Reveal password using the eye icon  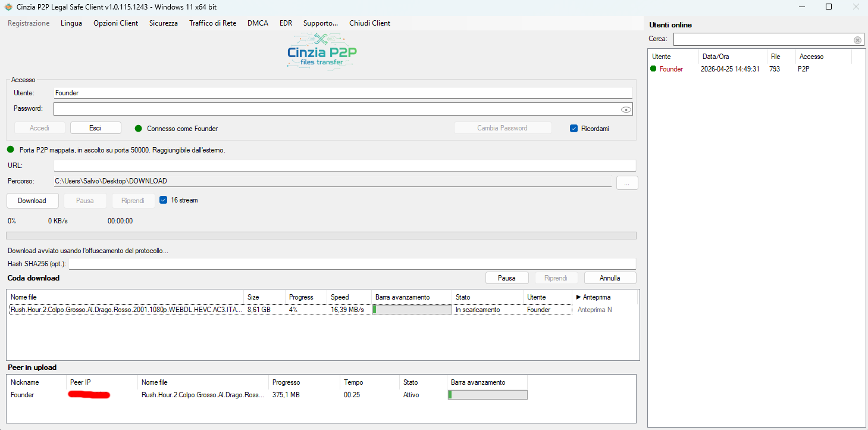(x=625, y=110)
